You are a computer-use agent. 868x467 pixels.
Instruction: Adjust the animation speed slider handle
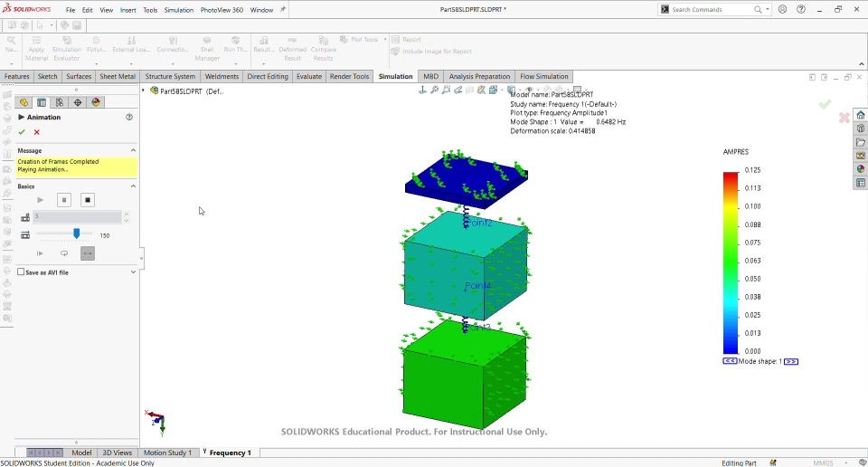coord(76,233)
